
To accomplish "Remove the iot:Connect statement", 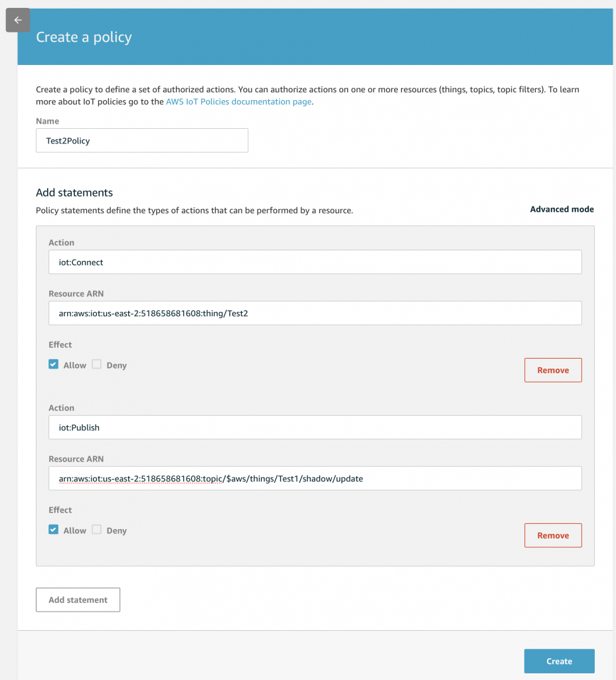I will tap(553, 370).
